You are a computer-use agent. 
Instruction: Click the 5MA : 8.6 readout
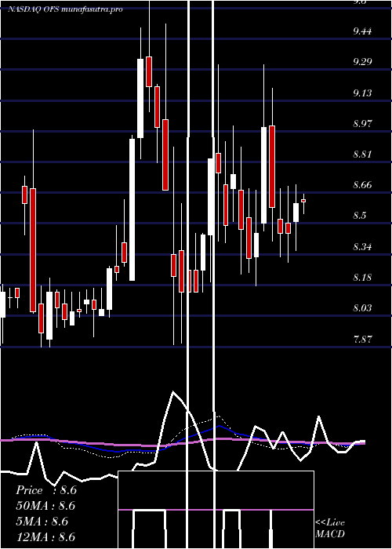click(42, 522)
